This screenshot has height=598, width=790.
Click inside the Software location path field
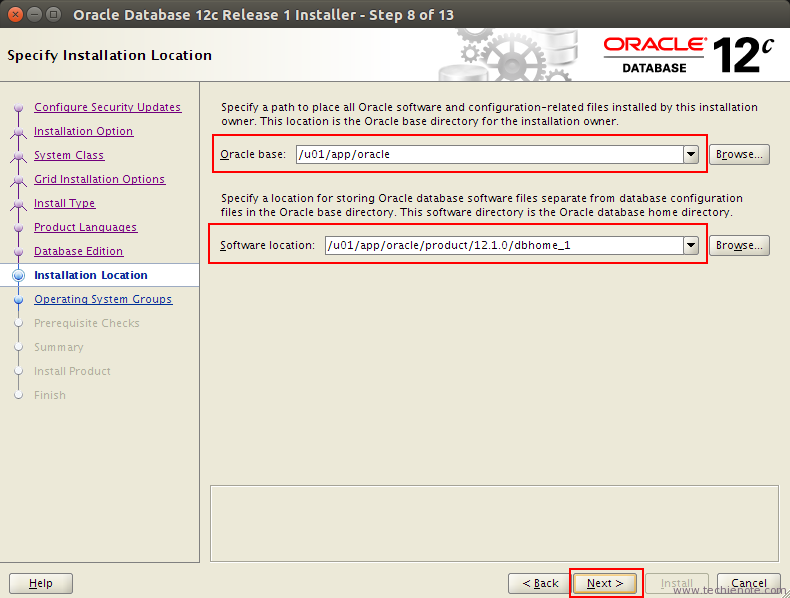(504, 245)
